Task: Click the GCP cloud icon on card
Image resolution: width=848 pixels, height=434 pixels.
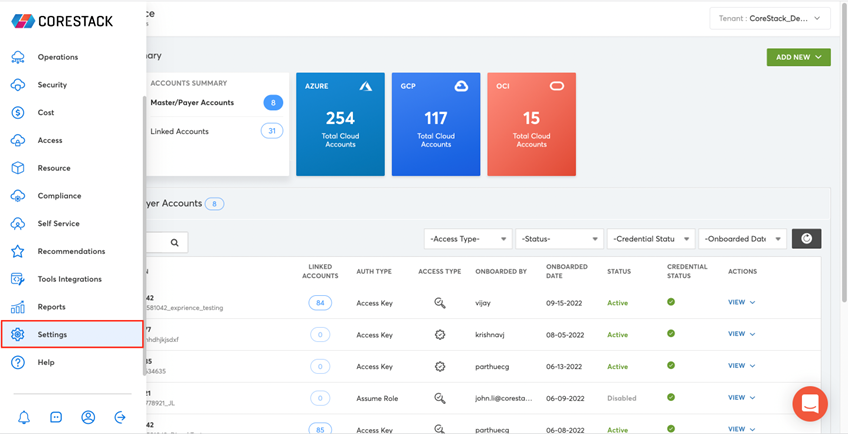Action: pyautogui.click(x=461, y=86)
